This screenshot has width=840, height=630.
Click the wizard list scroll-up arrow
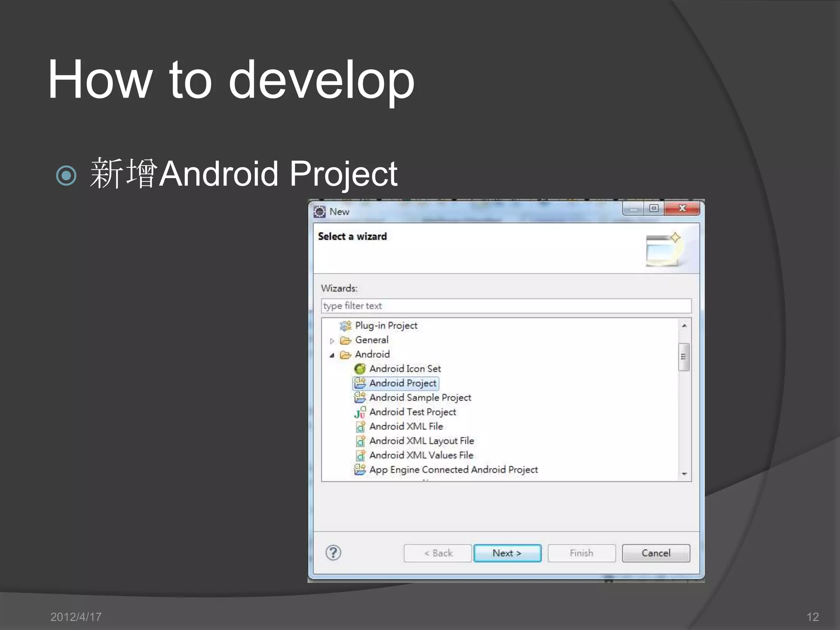tap(684, 326)
